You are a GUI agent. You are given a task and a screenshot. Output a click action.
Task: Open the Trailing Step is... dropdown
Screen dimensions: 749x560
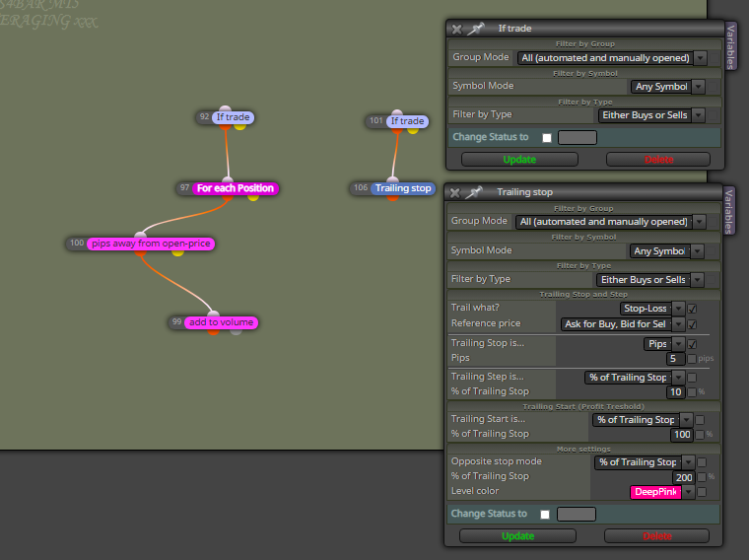pyautogui.click(x=678, y=378)
